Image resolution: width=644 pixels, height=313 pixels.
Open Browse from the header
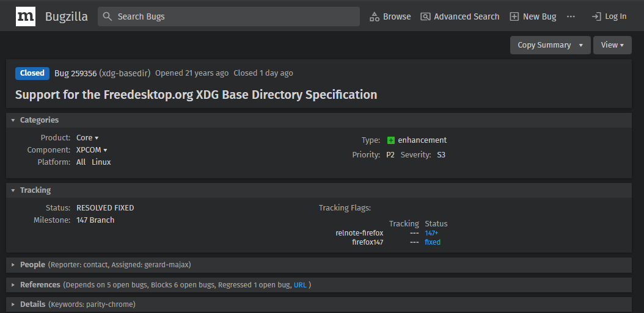(390, 16)
